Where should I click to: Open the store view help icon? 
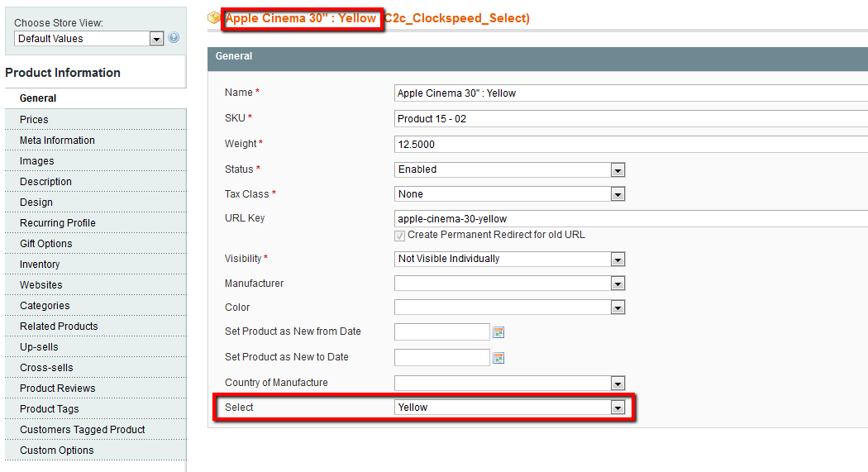pos(174,38)
